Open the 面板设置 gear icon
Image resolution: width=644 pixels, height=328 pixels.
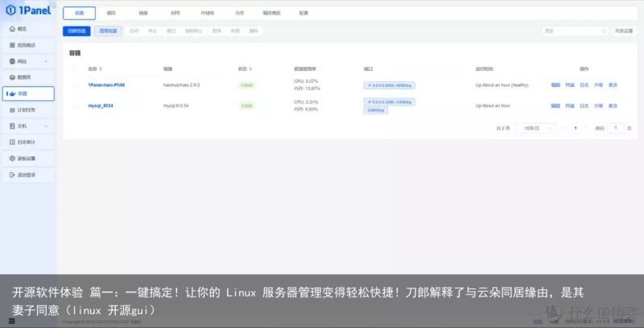coord(12,158)
